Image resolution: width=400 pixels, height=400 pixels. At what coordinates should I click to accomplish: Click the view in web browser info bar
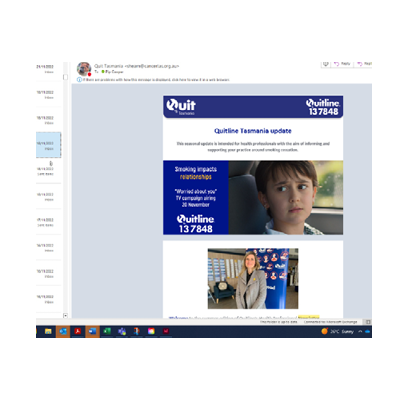click(x=153, y=80)
